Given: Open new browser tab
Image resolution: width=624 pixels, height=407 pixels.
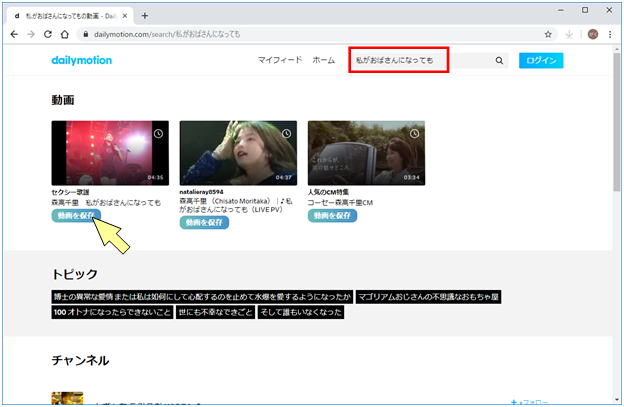Looking at the screenshot, I should (x=145, y=15).
